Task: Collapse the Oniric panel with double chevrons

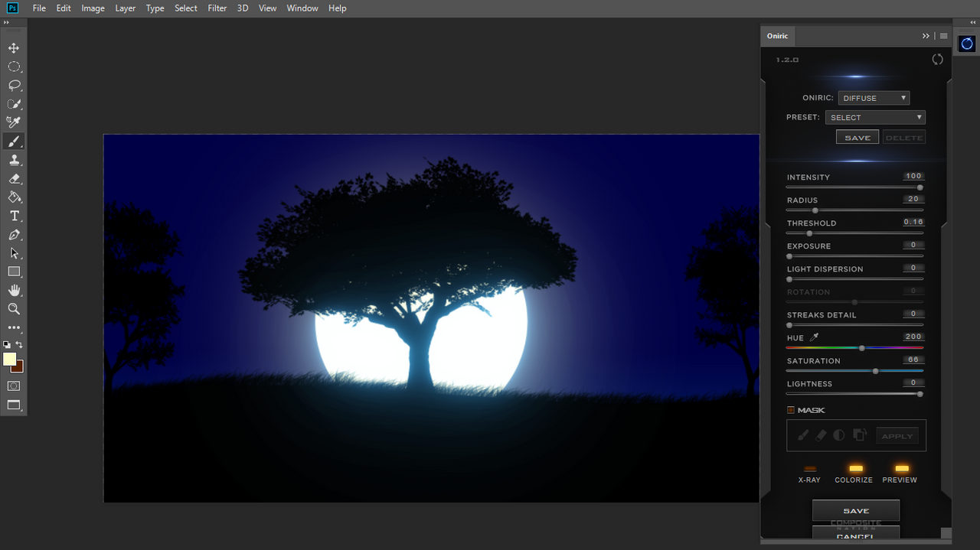Action: point(926,36)
